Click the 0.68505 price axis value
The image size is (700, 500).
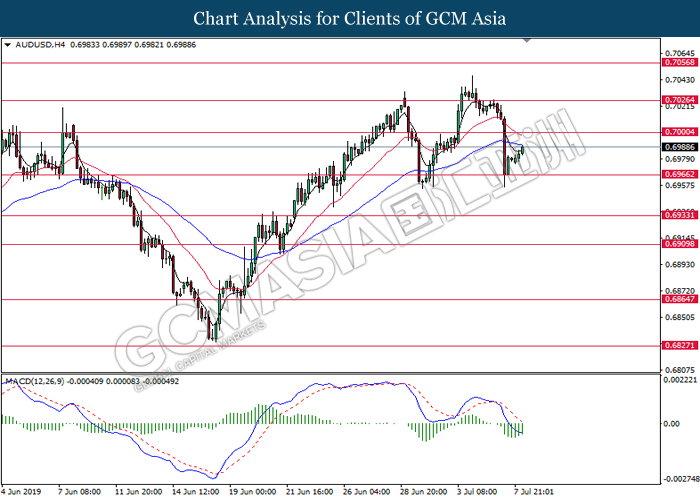click(x=680, y=317)
